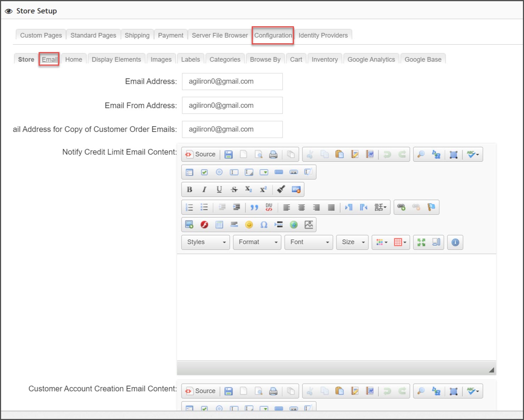Toggle Subscript formatting
This screenshot has height=420, width=524.
point(249,189)
